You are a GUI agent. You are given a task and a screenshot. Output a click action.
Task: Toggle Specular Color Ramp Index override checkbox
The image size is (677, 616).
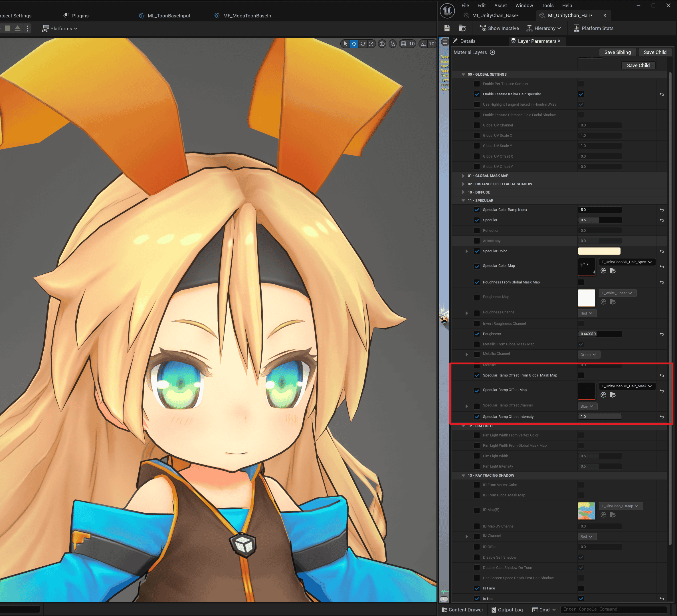click(476, 210)
